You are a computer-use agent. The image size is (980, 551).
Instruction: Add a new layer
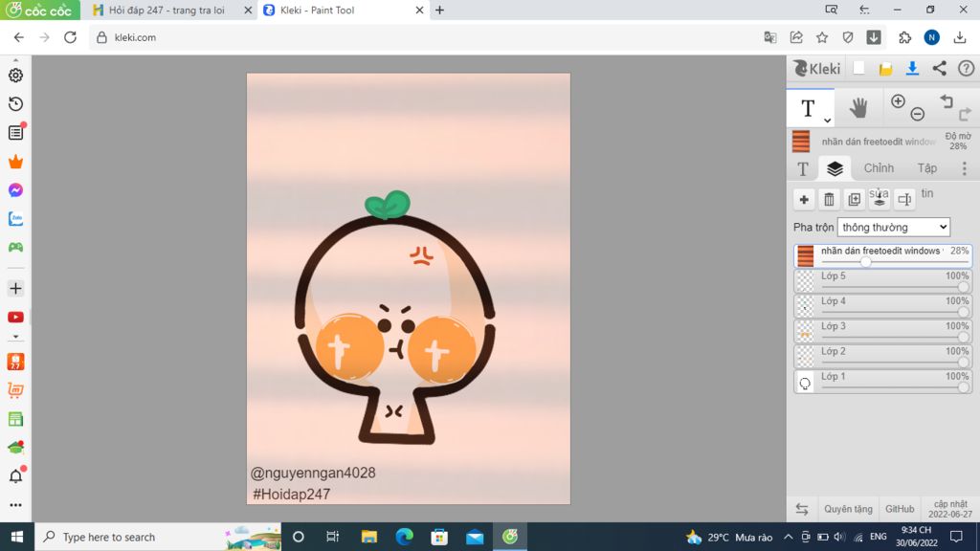pos(804,199)
